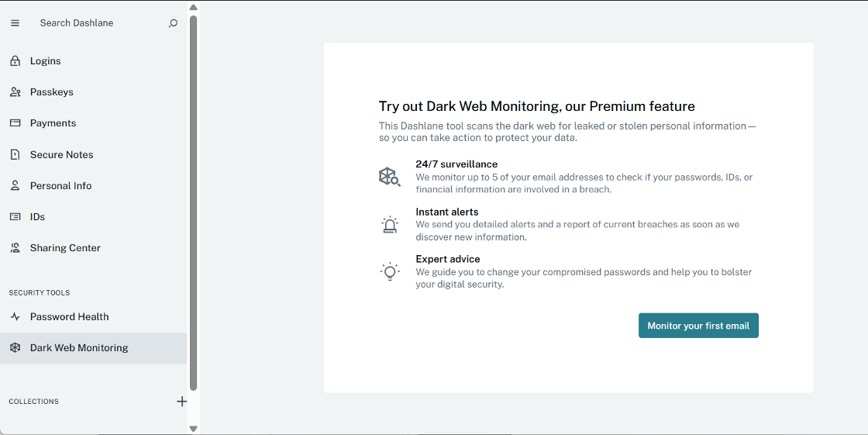The height and width of the screenshot is (435, 868).
Task: Add a new collection with plus icon
Action: pyautogui.click(x=182, y=402)
